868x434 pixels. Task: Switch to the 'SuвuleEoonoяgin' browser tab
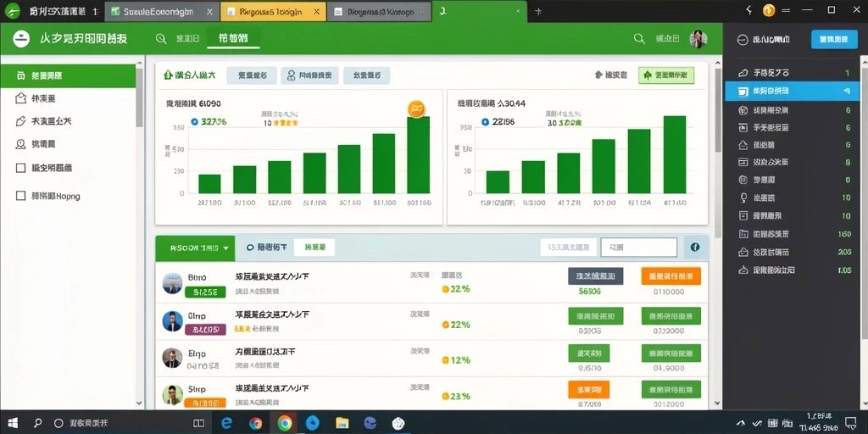click(160, 11)
